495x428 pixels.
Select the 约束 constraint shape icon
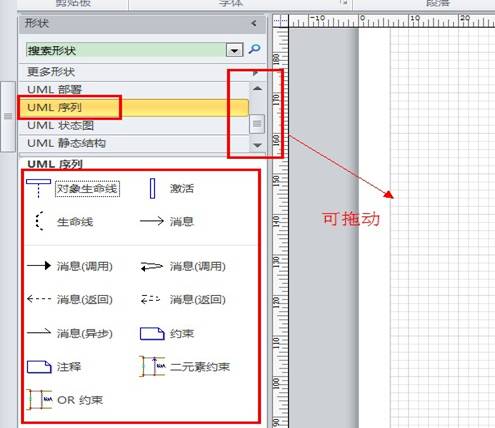pos(152,333)
